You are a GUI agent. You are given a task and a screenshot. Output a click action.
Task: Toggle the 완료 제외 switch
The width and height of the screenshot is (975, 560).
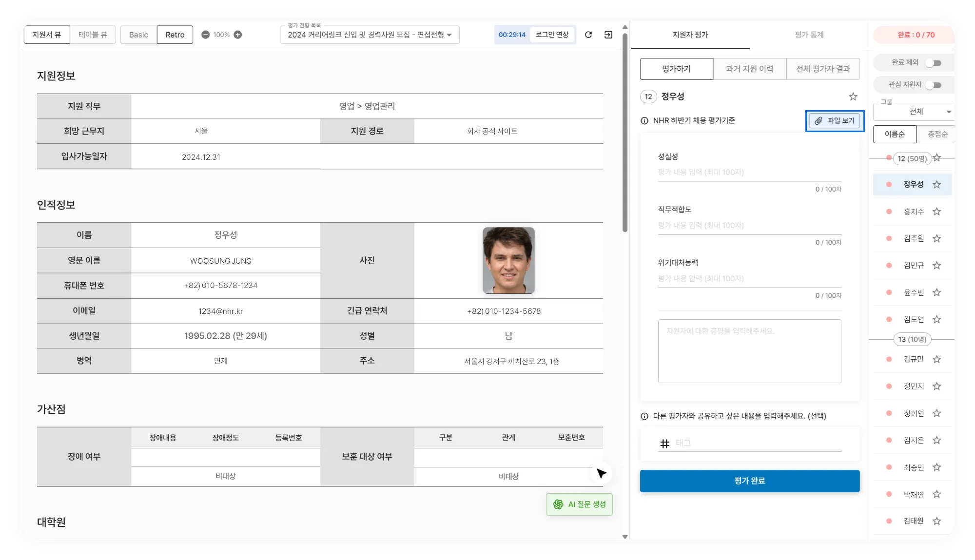[933, 63]
